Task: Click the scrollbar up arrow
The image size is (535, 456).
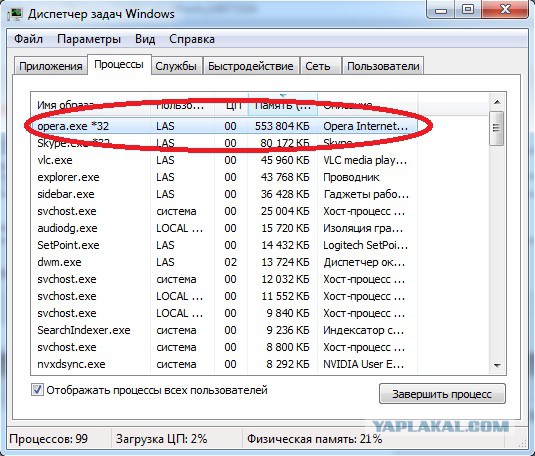Action: (497, 102)
